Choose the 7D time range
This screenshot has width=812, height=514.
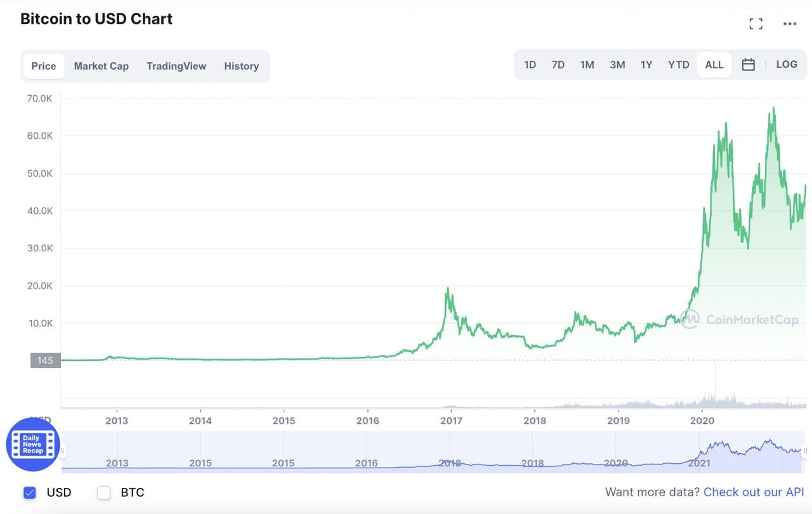pos(558,65)
